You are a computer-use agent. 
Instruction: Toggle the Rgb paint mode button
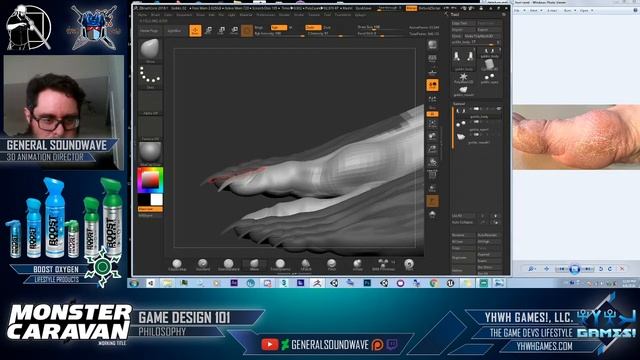(279, 27)
